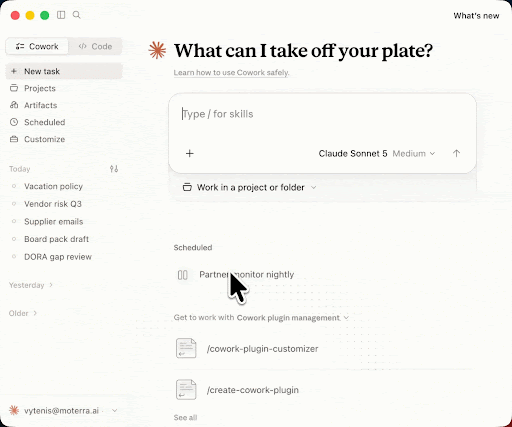
Task: Click See all skills link
Action: click(x=185, y=418)
